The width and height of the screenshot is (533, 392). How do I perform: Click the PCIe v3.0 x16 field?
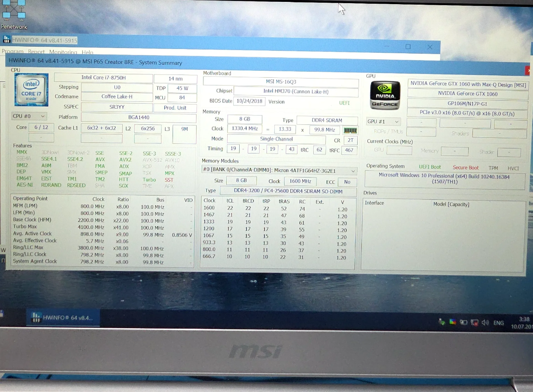(467, 113)
